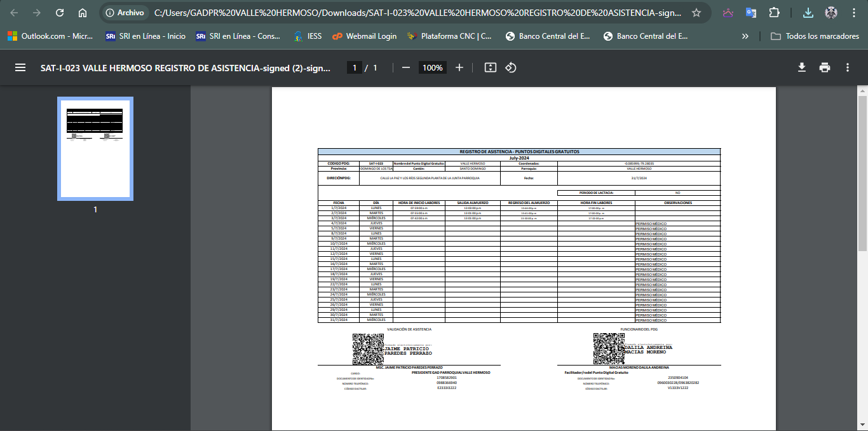The height and width of the screenshot is (431, 868).
Task: Reload the current page
Action: [60, 13]
